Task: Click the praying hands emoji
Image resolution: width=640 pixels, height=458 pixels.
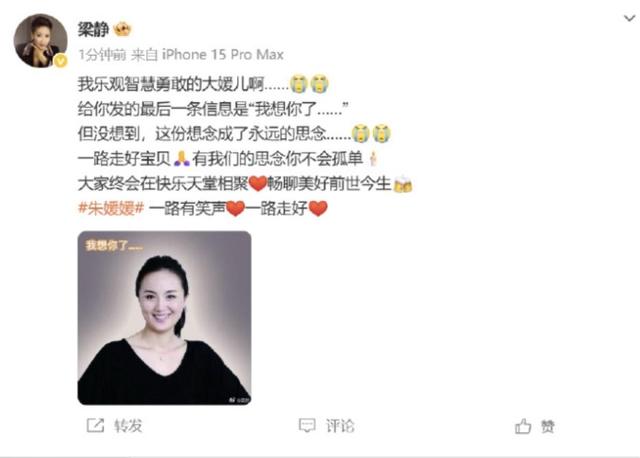Action: tap(182, 158)
